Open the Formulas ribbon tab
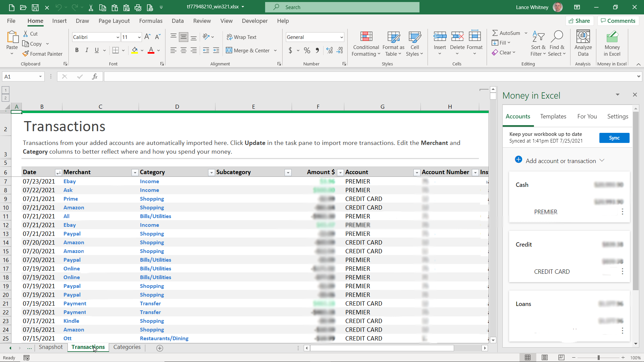 tap(151, 21)
